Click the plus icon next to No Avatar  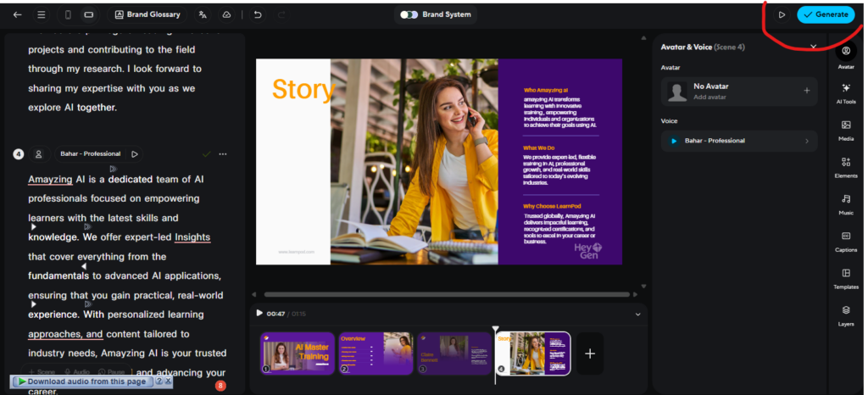tap(807, 91)
